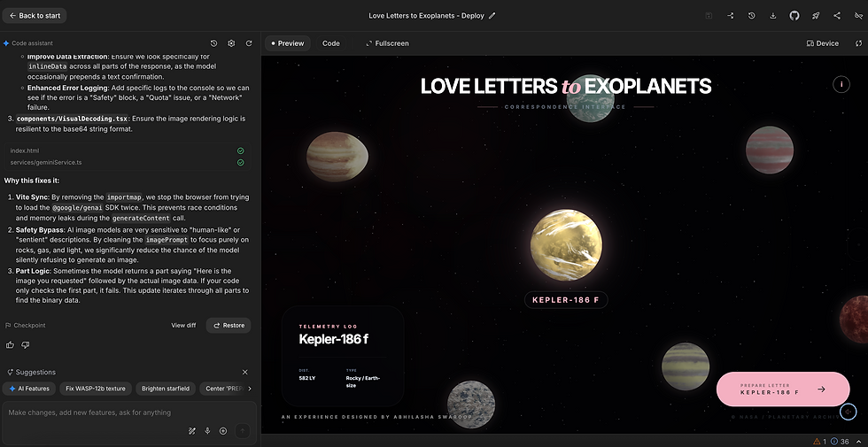Click the microphone icon in prompt box

(207, 431)
